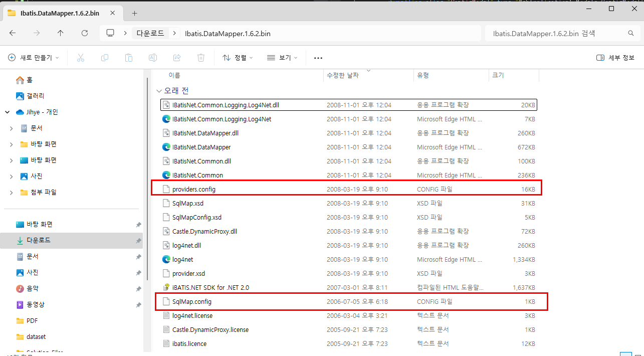This screenshot has width=644, height=356.
Task: Click 다운로드 in the address breadcrumb
Action: [150, 33]
